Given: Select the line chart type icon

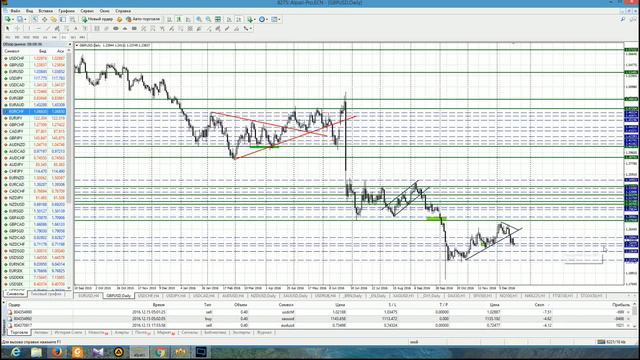Looking at the screenshot, I should point(189,19).
